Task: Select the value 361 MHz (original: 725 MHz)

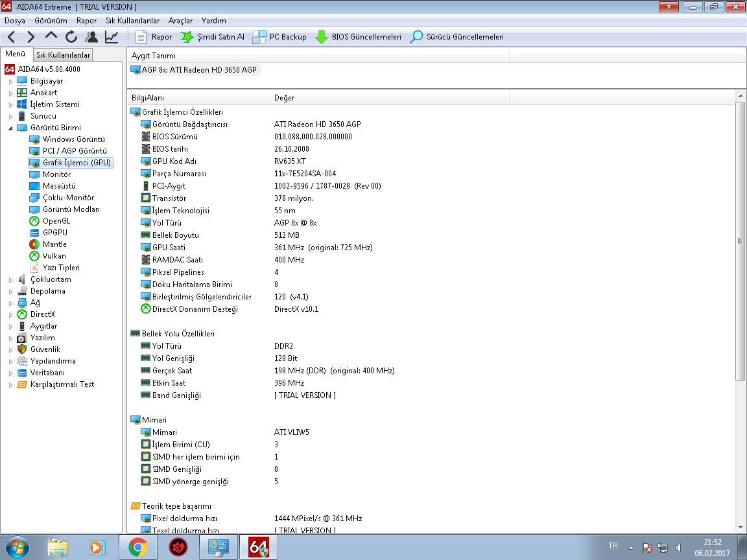Action: coord(324,248)
